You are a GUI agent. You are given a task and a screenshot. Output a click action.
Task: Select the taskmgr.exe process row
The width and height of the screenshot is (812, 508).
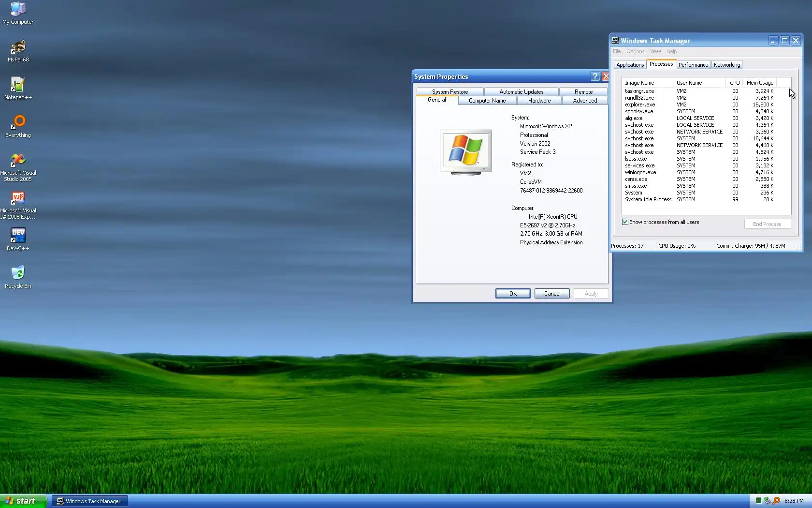pyautogui.click(x=699, y=91)
